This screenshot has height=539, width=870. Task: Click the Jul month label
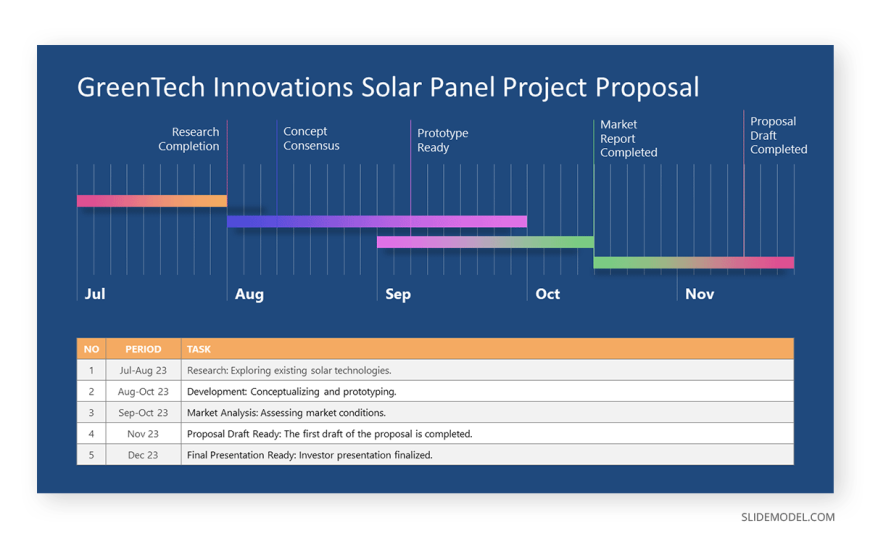(95, 294)
